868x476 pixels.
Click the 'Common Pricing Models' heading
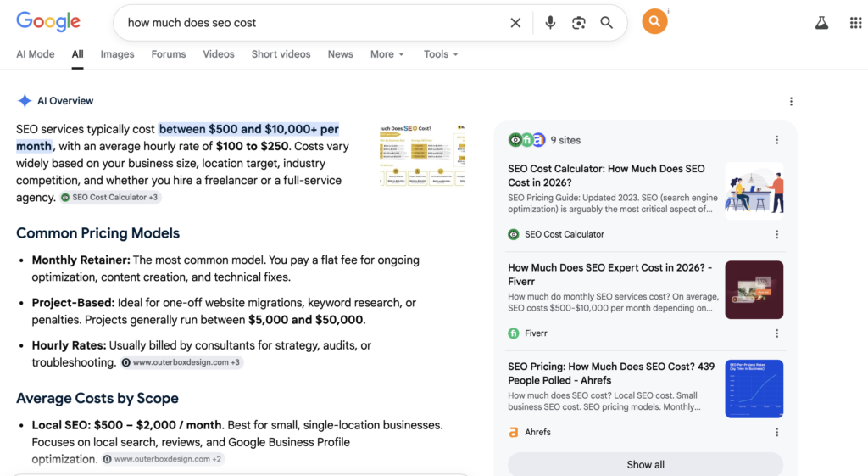98,233
